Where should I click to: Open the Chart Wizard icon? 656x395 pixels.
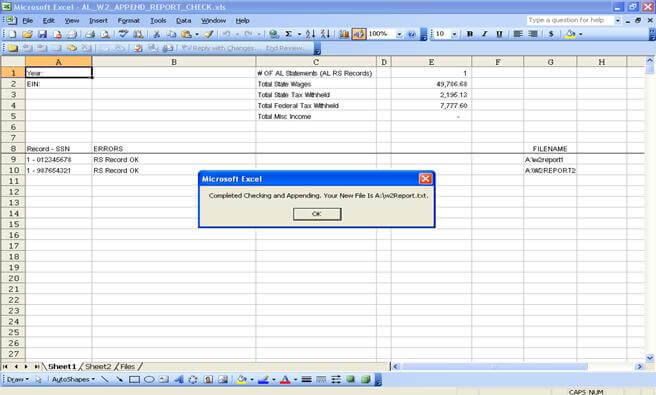[343, 34]
